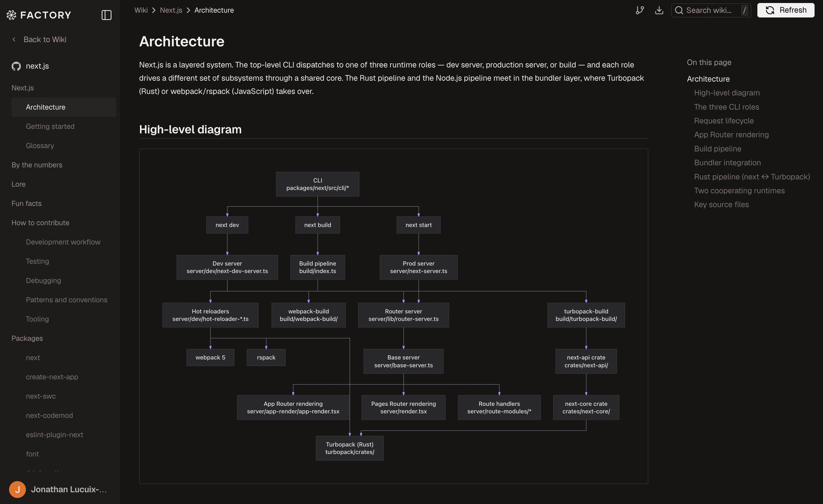This screenshot has width=823, height=504.
Task: Jump to Key source files section
Action: (x=722, y=204)
